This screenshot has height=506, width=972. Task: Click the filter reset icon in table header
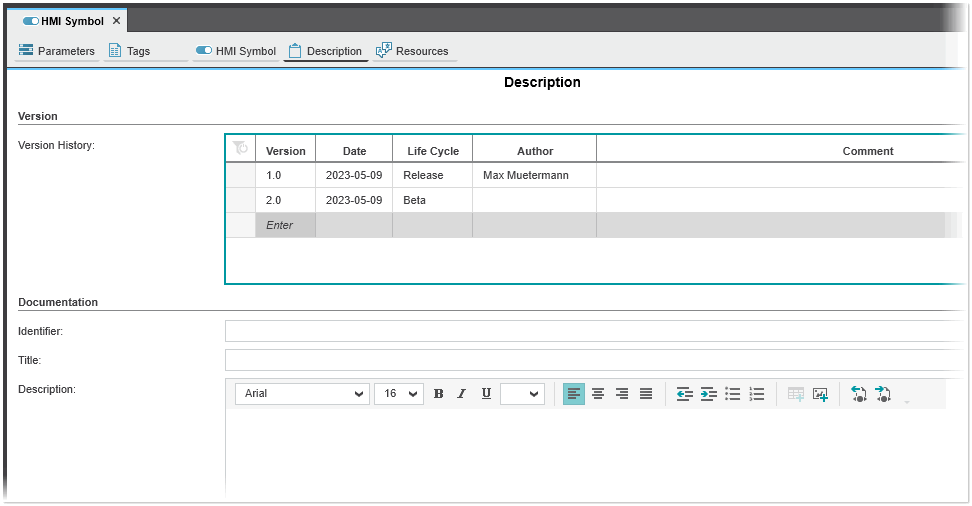point(240,148)
